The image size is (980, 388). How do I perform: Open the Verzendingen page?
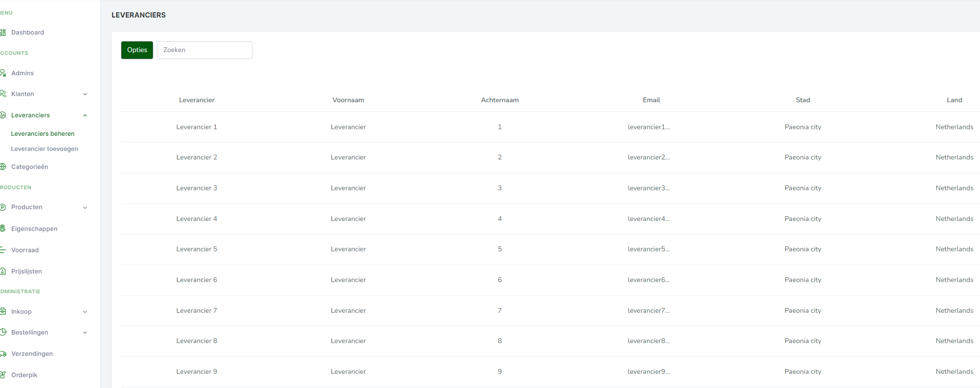(32, 354)
